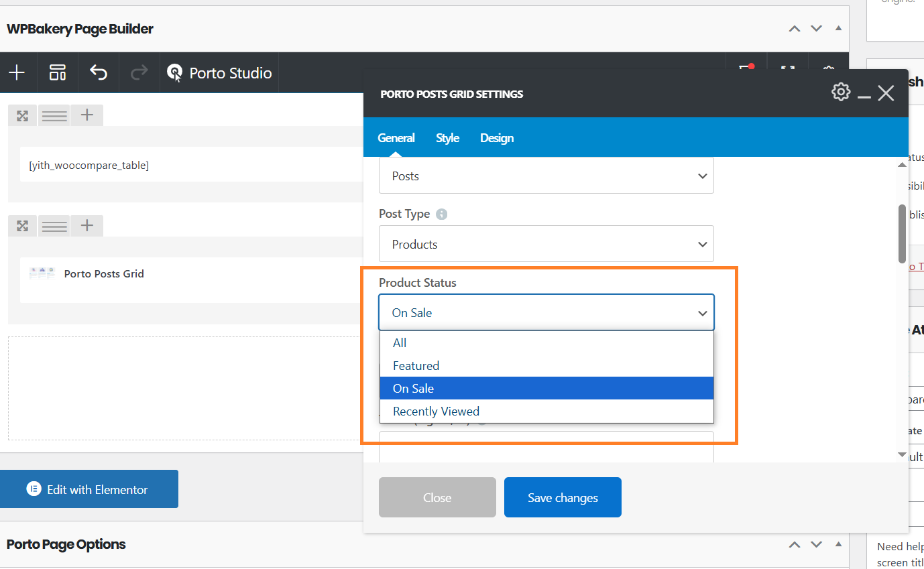Screen dimensions: 924x569
Task: Open the Posts dropdown
Action: [546, 176]
